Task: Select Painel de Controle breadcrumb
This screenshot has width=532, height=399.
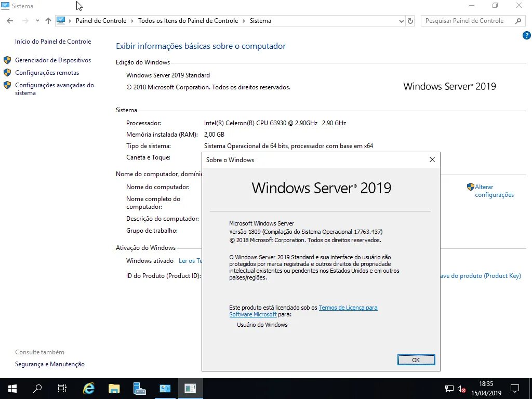Action: click(101, 21)
